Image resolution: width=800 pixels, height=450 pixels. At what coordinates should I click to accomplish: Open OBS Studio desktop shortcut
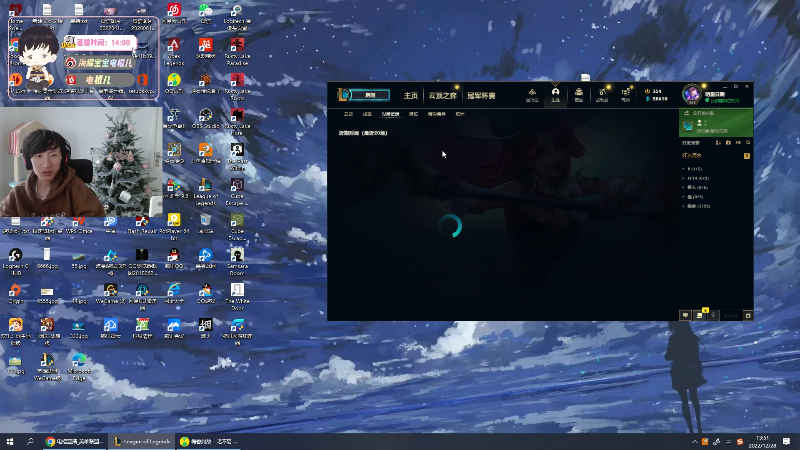206,118
